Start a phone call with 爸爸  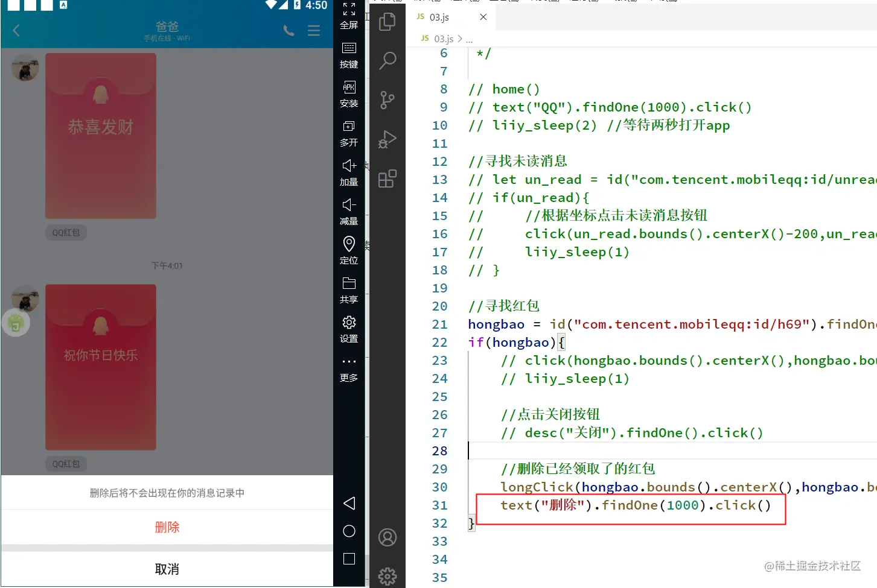pyautogui.click(x=289, y=30)
